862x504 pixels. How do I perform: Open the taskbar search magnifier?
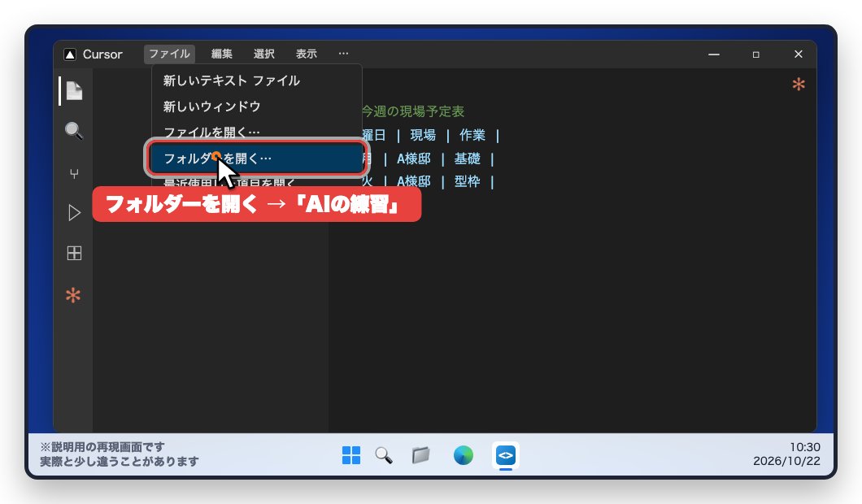(384, 455)
